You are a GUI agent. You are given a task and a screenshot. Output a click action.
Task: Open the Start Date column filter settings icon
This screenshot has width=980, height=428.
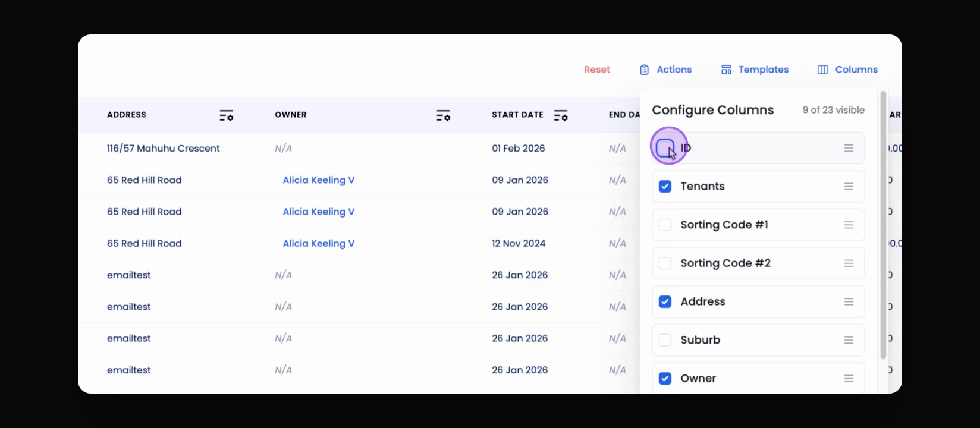point(561,115)
